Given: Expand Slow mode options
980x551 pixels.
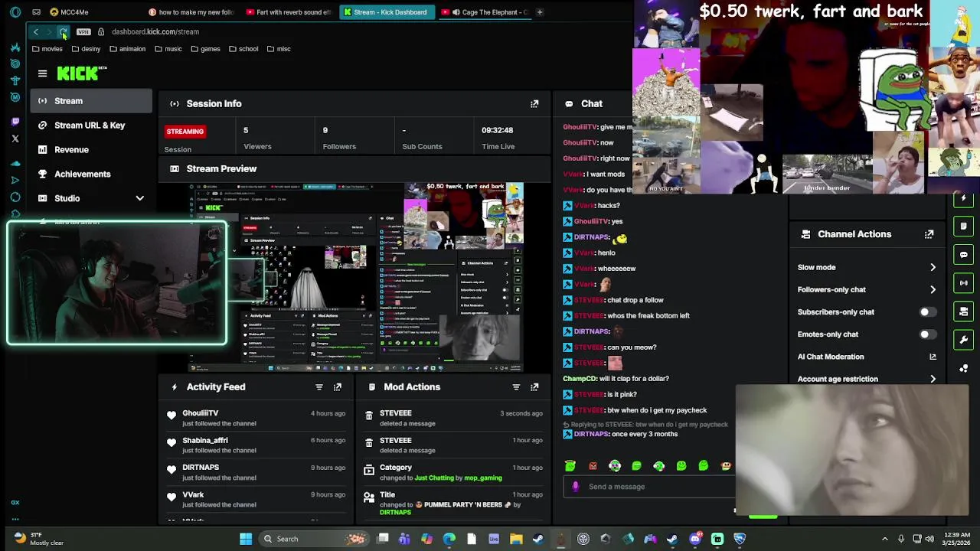Looking at the screenshot, I should [x=933, y=268].
